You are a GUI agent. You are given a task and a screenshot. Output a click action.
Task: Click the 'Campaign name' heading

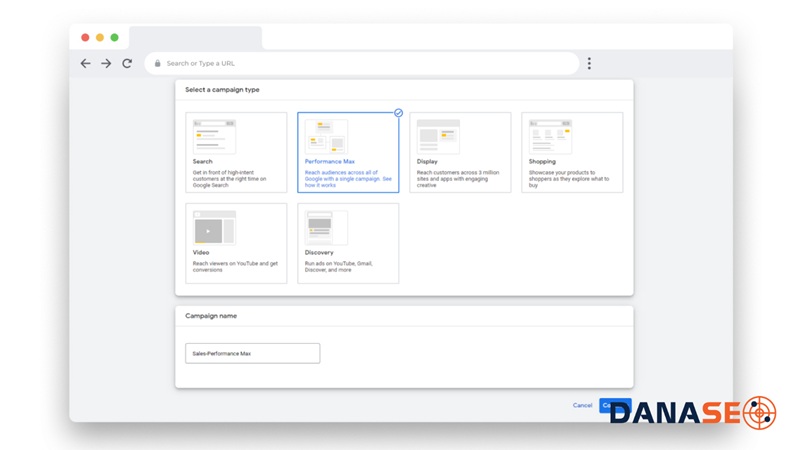click(x=211, y=316)
